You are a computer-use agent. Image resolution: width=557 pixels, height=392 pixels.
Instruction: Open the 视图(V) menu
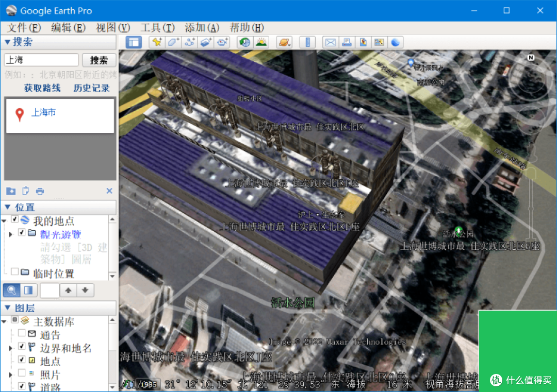tap(113, 28)
